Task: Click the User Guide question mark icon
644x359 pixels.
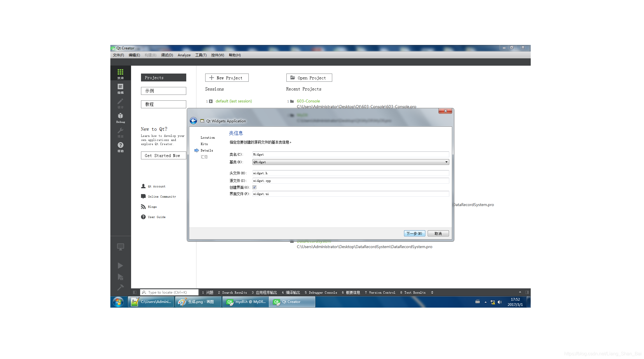Action: click(143, 217)
